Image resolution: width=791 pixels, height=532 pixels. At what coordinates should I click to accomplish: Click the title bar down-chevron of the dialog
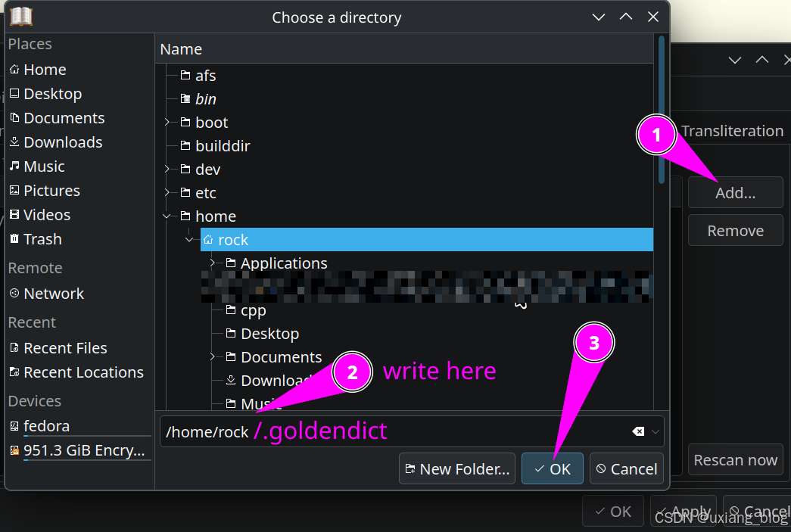click(599, 17)
